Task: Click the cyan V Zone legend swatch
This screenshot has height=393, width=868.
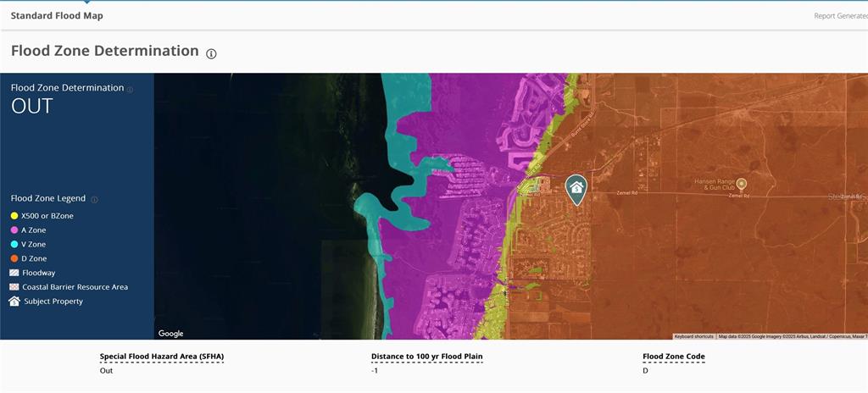Action: point(14,244)
